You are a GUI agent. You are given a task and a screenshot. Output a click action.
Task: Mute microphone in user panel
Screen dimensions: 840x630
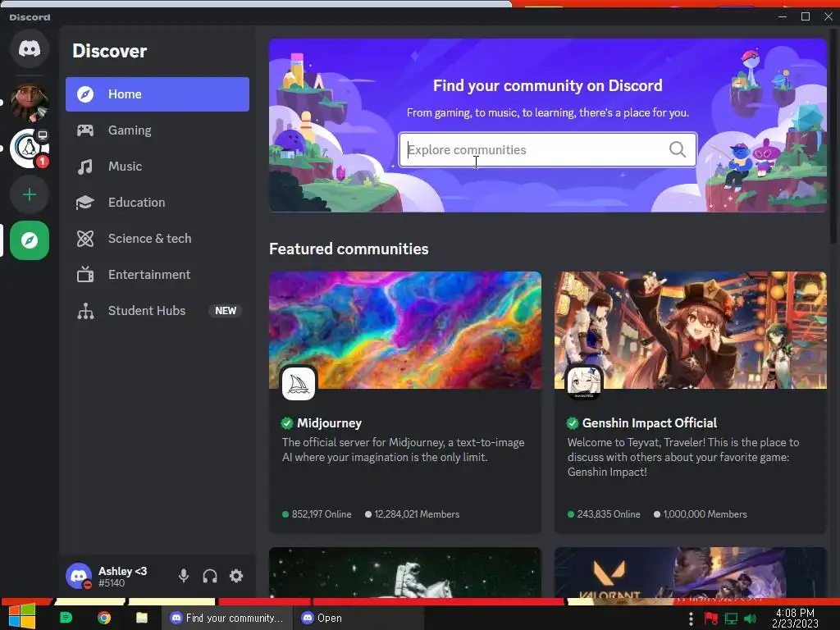coord(184,576)
